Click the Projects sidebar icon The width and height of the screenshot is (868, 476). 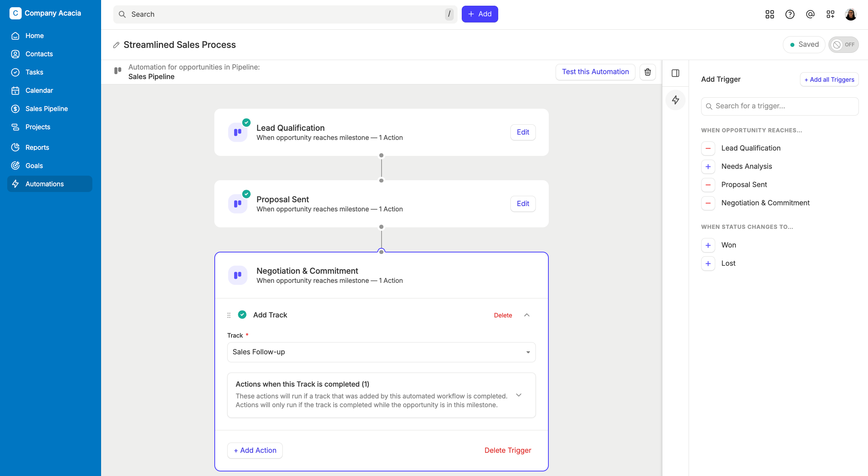point(15,127)
